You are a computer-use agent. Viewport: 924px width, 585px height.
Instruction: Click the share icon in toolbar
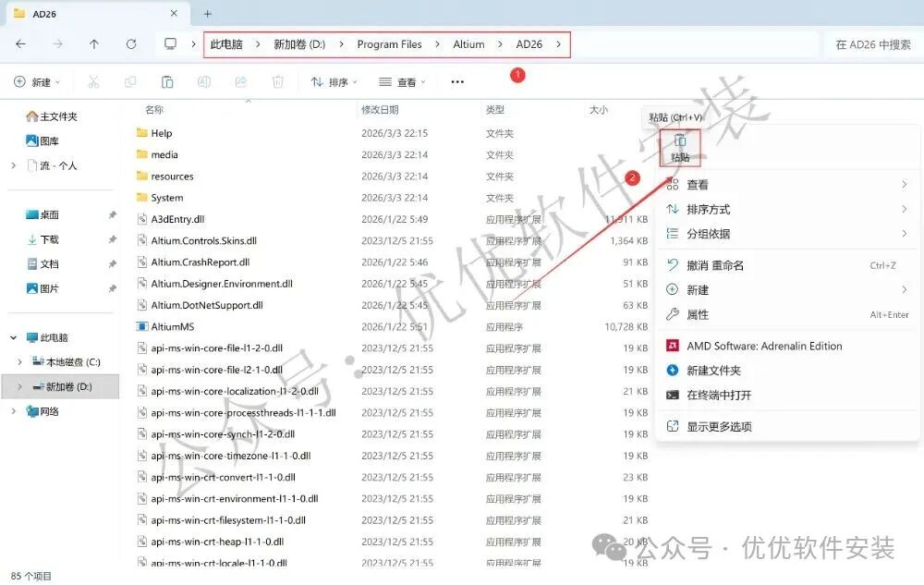[x=241, y=82]
